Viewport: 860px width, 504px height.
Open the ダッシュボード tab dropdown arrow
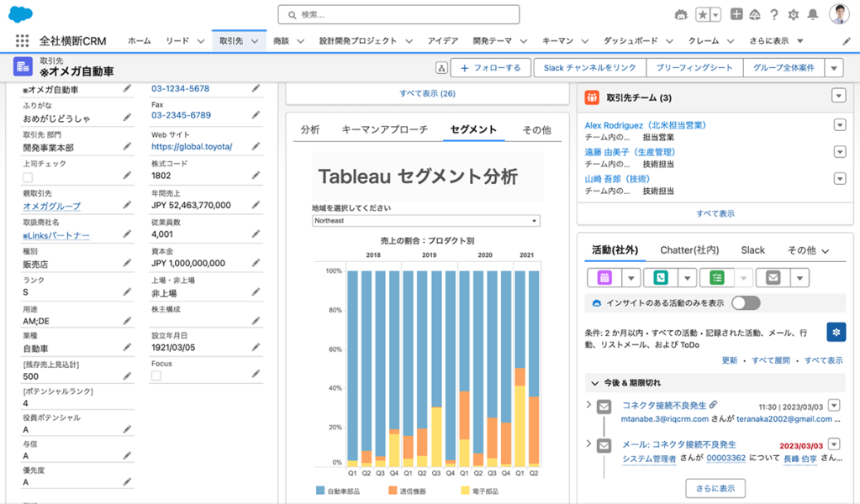tap(670, 41)
